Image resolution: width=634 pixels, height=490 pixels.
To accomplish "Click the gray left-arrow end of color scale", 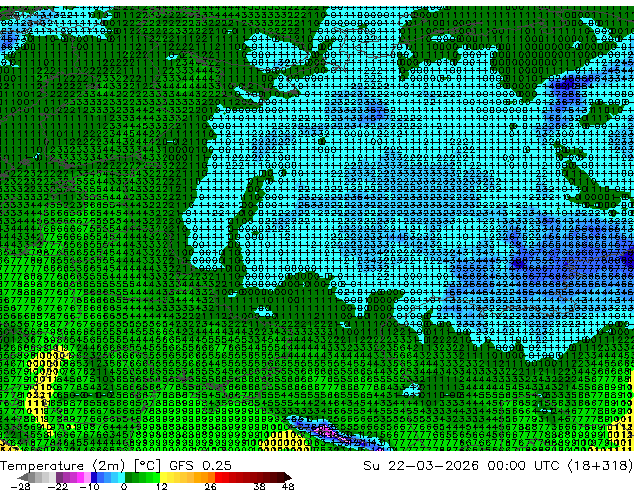I will [x=23, y=477].
